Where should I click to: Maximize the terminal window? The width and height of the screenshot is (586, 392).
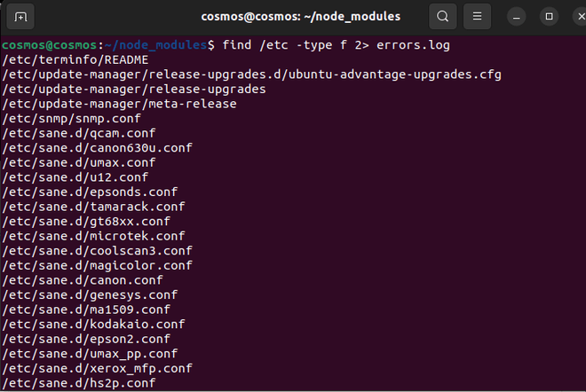click(549, 17)
